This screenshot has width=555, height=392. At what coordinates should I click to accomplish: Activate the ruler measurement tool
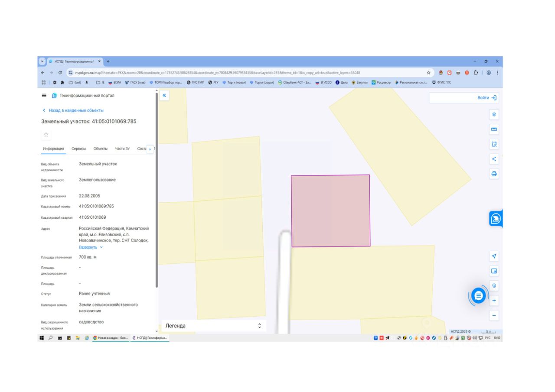[494, 129]
